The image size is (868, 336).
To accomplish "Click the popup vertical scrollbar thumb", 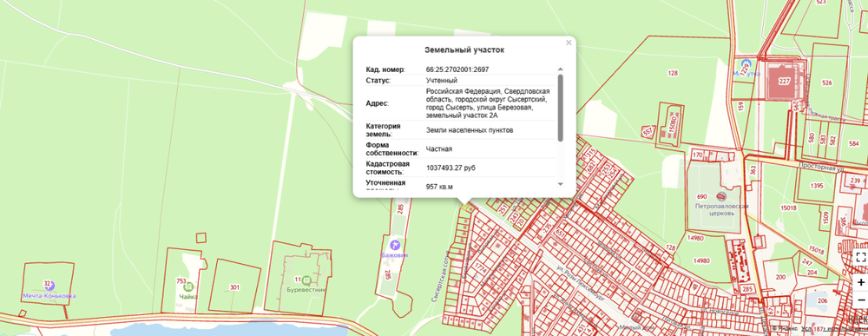I will (x=560, y=108).
